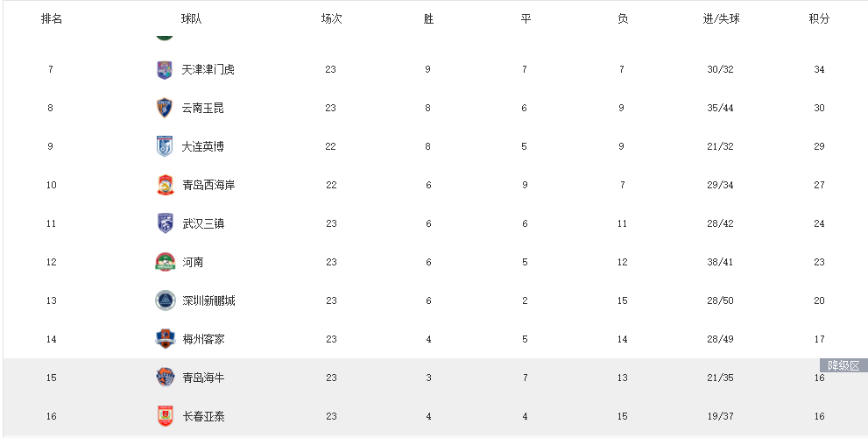Click the Qingdao West Coast club badge

(165, 186)
